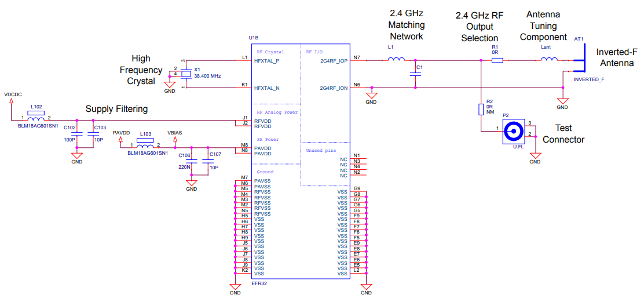Select the R2 NM resistor symbol
Viewport: 644px width, 302px height.
click(x=481, y=110)
